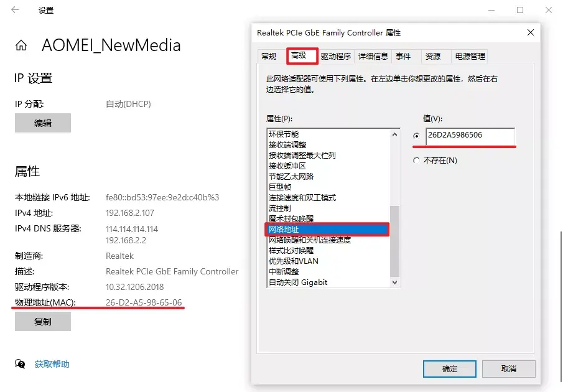The image size is (563, 392).
Task: Select 网络唤醒和关机连接速度 property
Action: 328,240
